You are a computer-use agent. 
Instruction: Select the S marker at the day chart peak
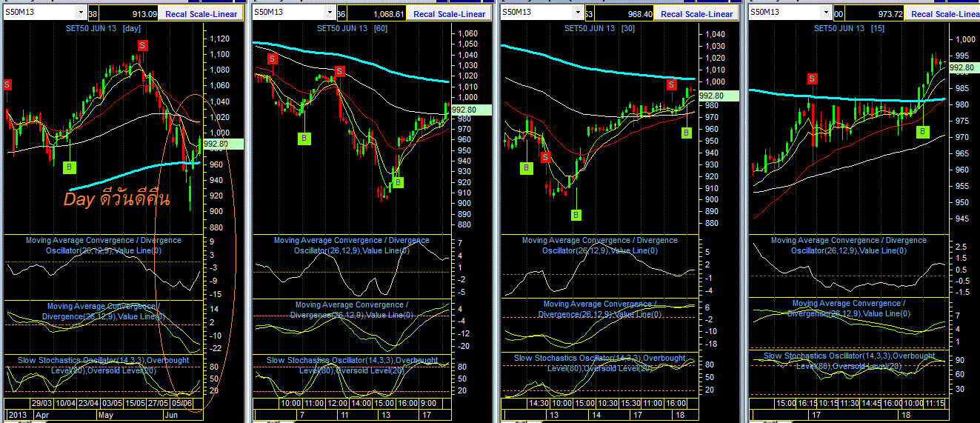[141, 45]
